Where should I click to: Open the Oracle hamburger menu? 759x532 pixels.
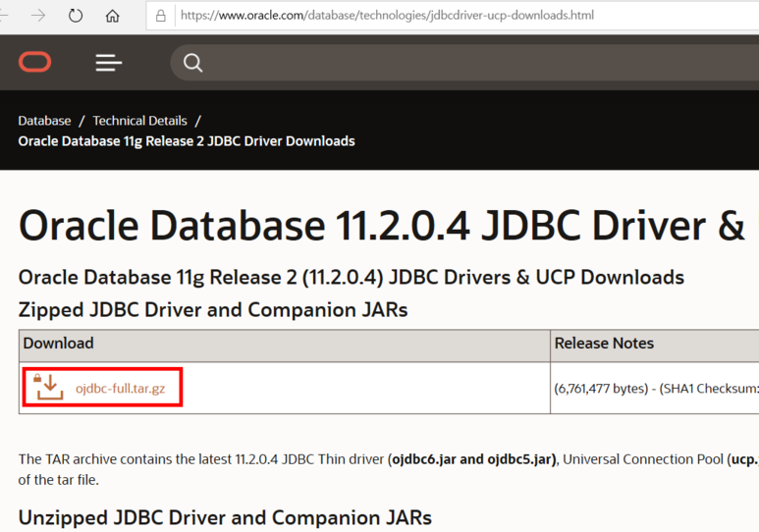pyautogui.click(x=108, y=63)
